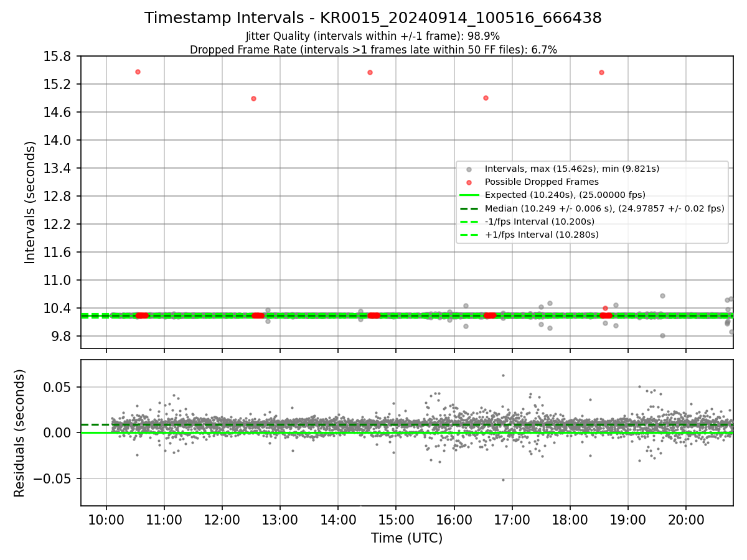The width and height of the screenshot is (747, 560).
Task: Click the gray interval point near 19:35 at 10.65
Action: pyautogui.click(x=662, y=296)
